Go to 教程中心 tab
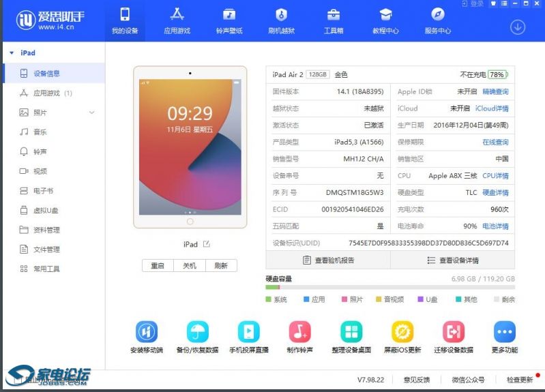The width and height of the screenshot is (545, 392). point(385,21)
